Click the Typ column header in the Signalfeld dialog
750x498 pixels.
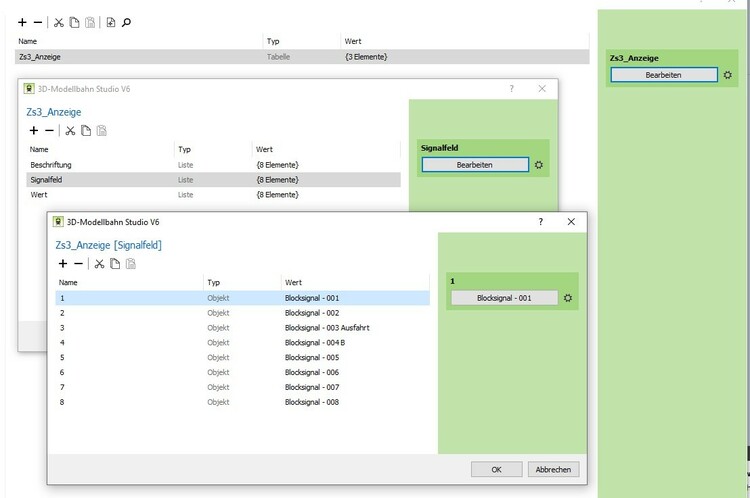pos(242,283)
